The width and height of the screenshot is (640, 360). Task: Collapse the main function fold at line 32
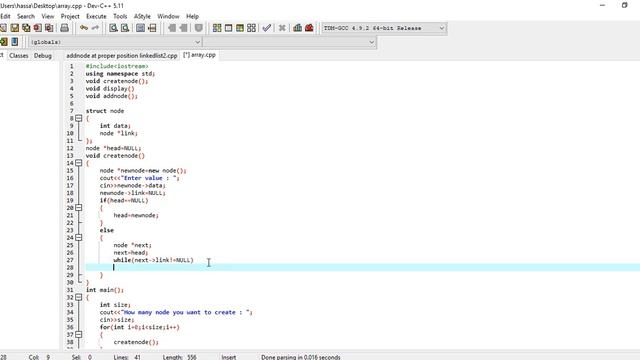(79, 297)
